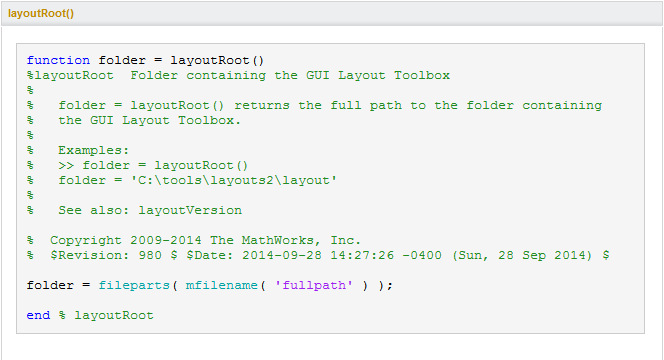Click the 'mfilename' function call
Screen dimensions: 664x360
point(221,285)
